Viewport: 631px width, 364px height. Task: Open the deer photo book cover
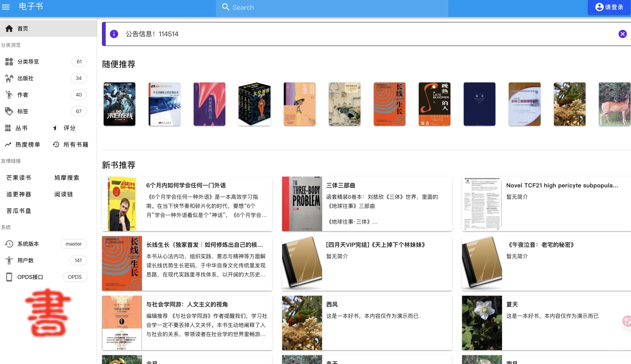coord(614,104)
